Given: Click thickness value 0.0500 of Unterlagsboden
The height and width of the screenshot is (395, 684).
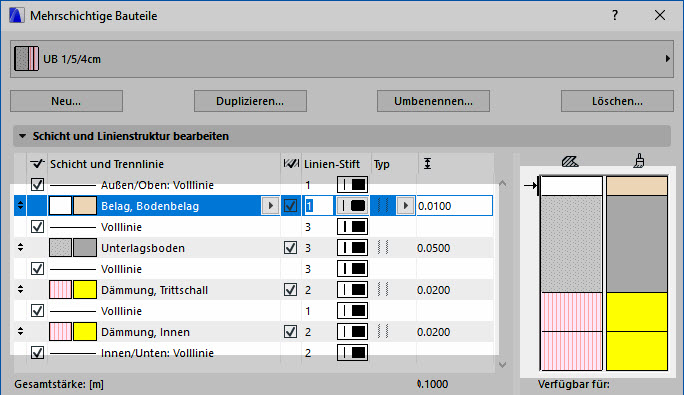Looking at the screenshot, I should [x=434, y=248].
